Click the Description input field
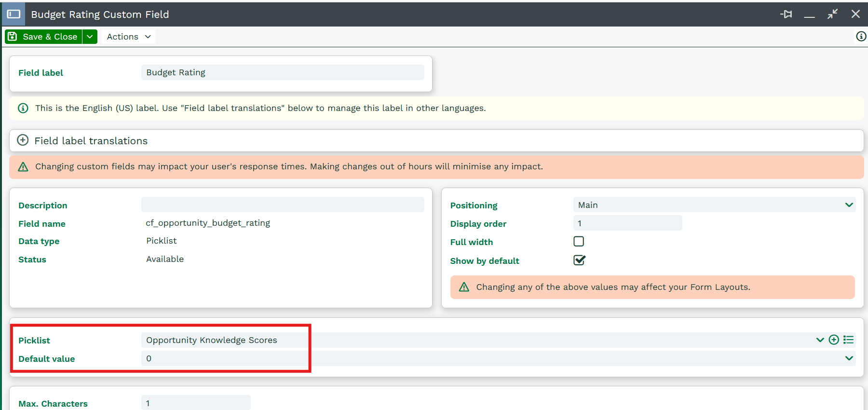Viewport: 868px width, 410px height. 283,205
